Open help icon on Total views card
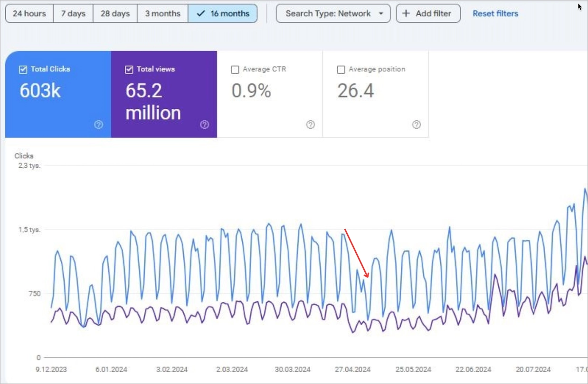 pos(204,125)
